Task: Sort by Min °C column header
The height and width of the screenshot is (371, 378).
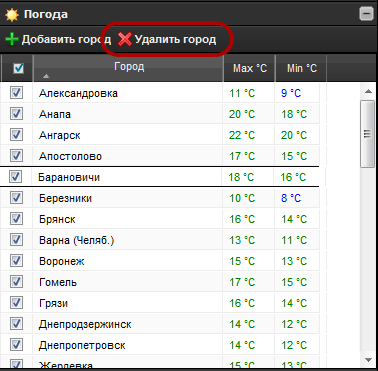Action: (301, 68)
